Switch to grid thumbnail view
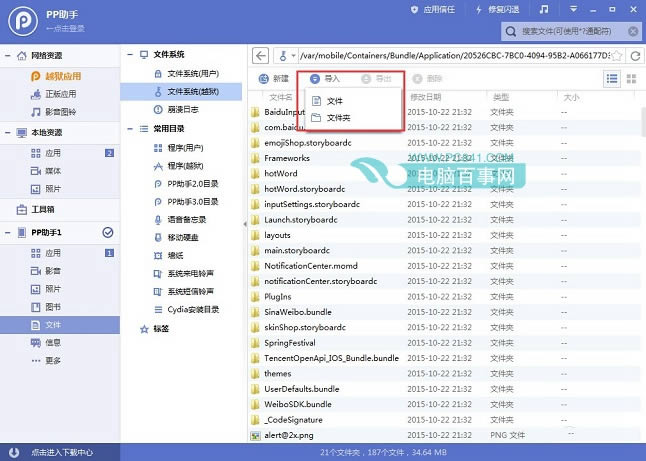 [x=632, y=79]
